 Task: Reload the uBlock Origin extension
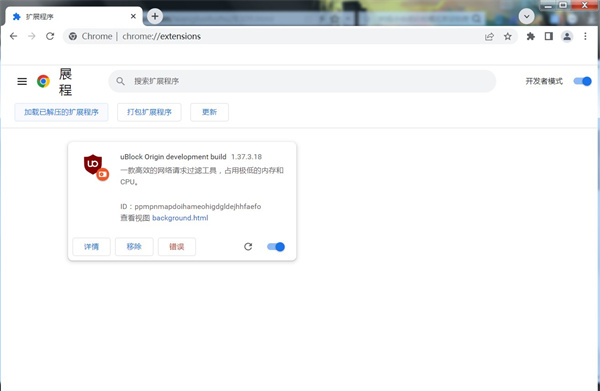coord(248,247)
